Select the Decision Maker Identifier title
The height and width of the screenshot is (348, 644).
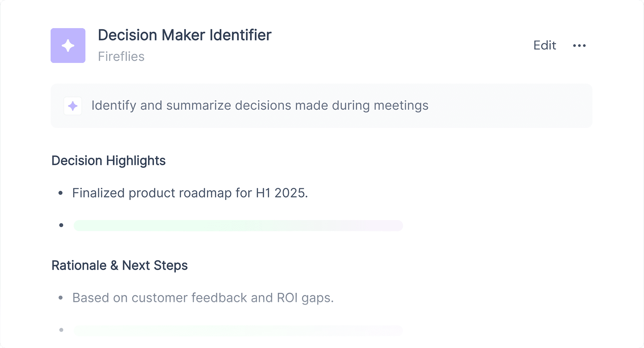pos(185,35)
